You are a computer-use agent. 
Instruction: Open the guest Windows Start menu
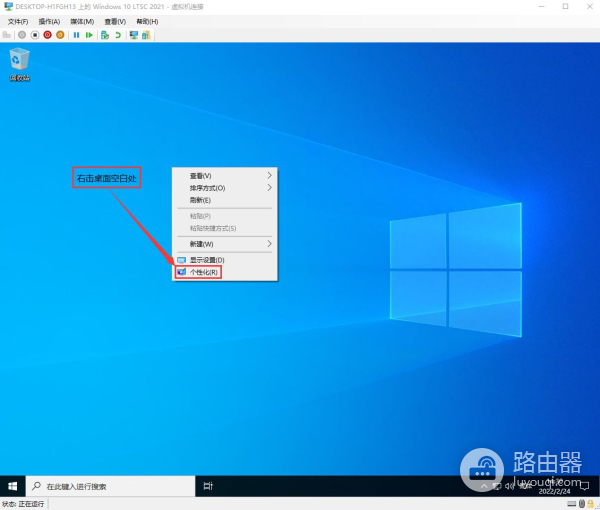tap(13, 486)
